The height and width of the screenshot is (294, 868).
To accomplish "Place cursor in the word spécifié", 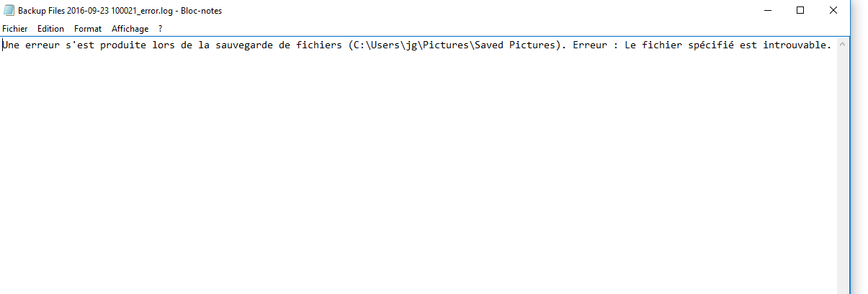I will [713, 45].
